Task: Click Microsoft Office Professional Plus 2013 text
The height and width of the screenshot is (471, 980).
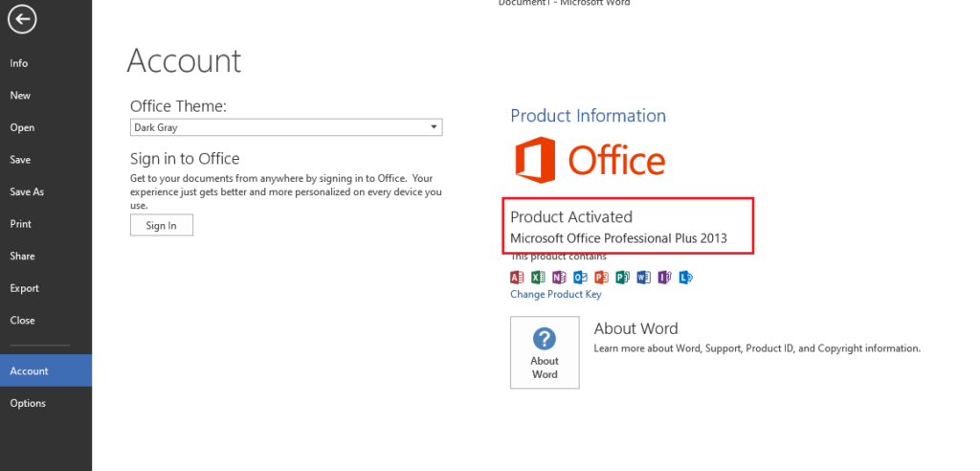Action: click(619, 238)
